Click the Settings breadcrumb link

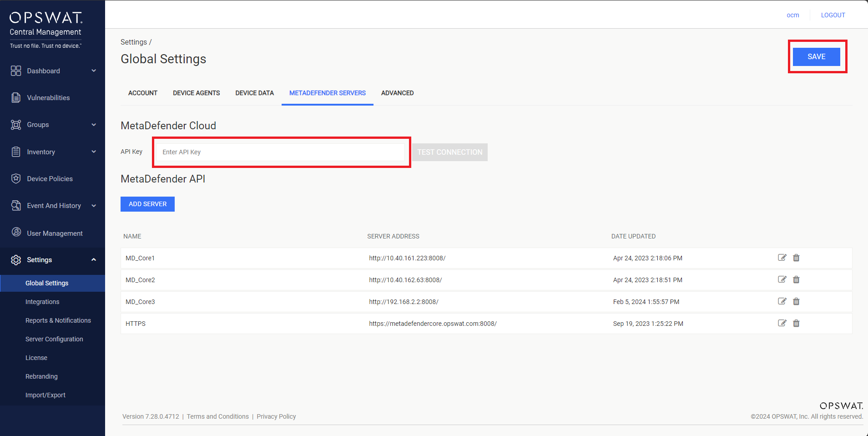pos(134,42)
